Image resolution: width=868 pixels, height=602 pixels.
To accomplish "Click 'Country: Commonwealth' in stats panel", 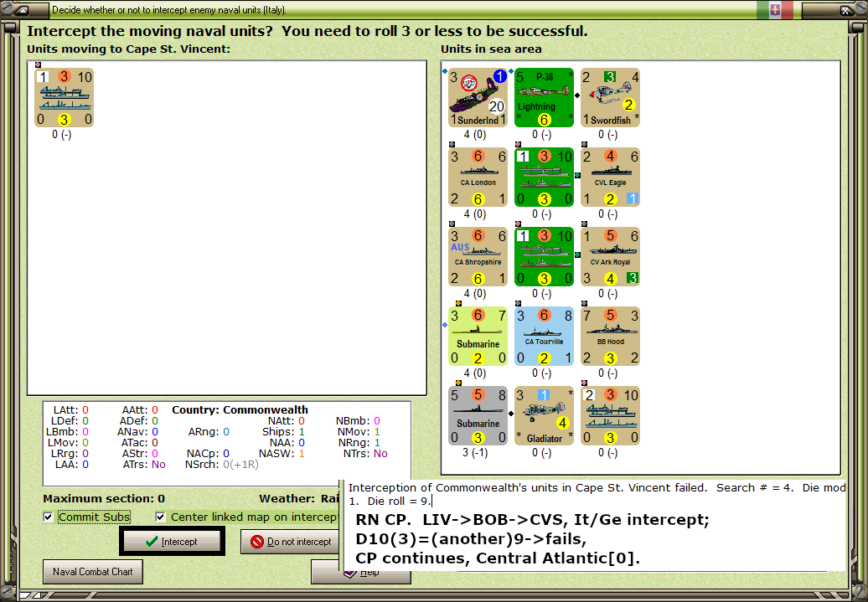I will tap(240, 409).
